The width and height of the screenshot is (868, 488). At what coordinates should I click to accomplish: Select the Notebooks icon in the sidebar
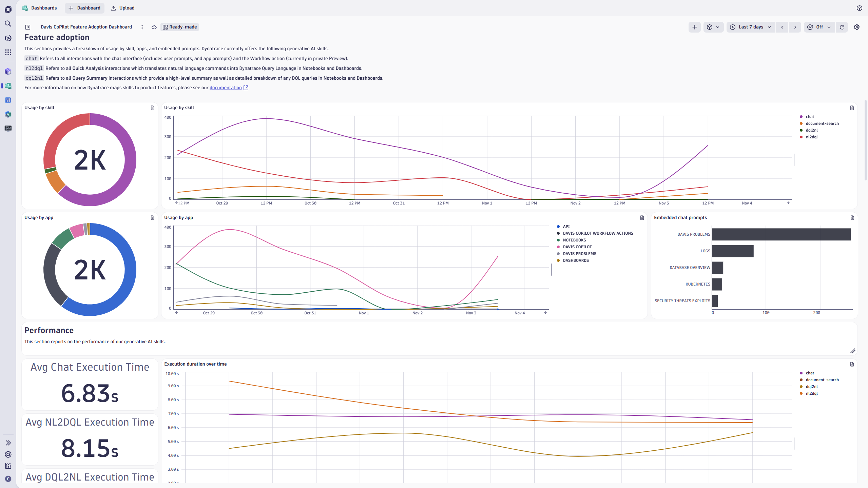click(x=8, y=72)
